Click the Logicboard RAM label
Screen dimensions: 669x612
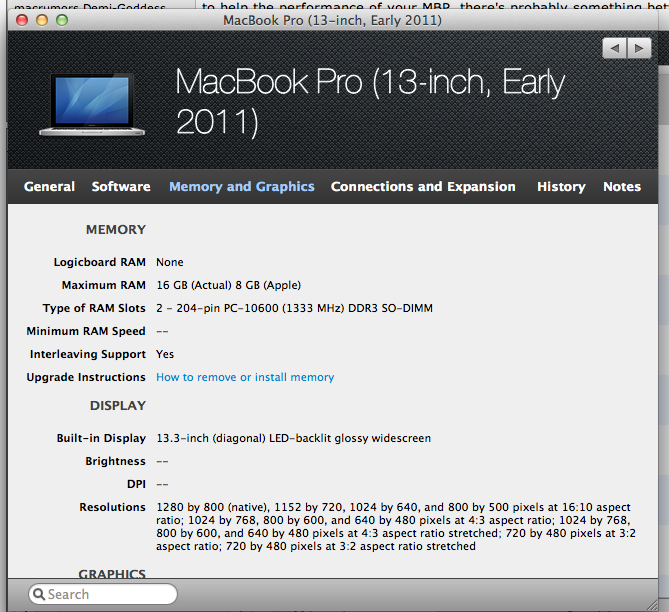coord(99,262)
